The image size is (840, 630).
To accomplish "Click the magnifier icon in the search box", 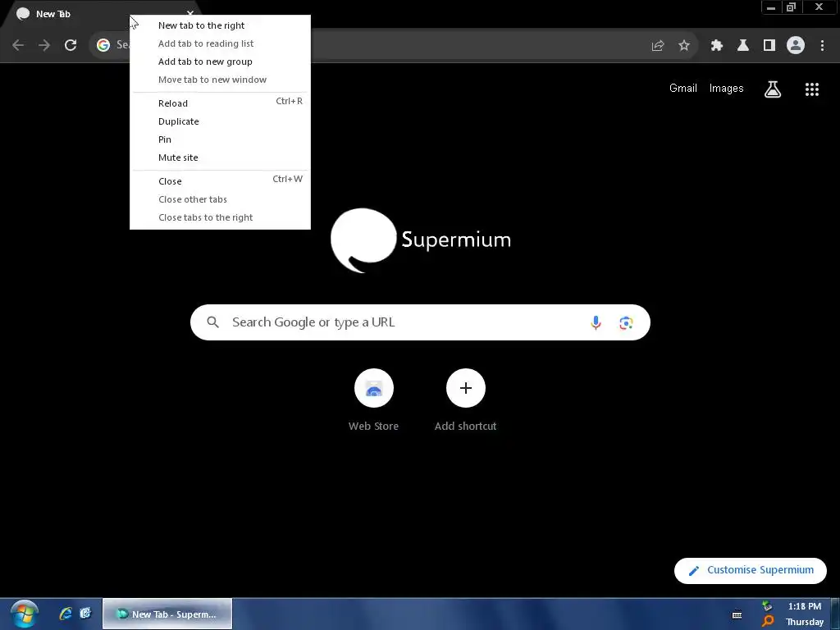I will click(x=212, y=322).
